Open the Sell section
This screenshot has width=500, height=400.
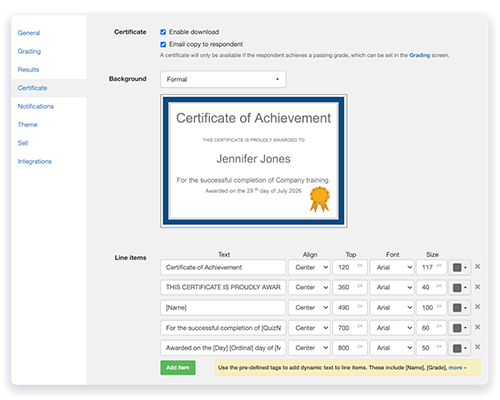point(23,143)
